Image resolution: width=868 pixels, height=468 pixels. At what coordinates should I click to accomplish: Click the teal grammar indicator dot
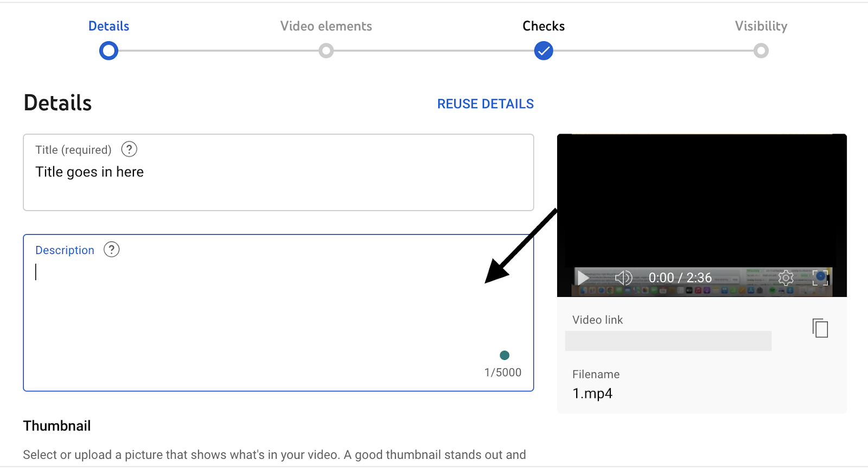coord(505,355)
